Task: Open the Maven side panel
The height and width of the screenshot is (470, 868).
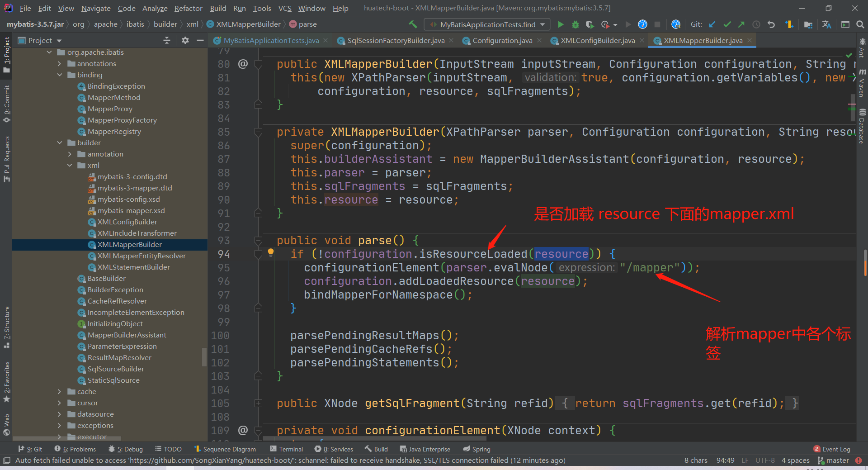Action: pos(862,82)
